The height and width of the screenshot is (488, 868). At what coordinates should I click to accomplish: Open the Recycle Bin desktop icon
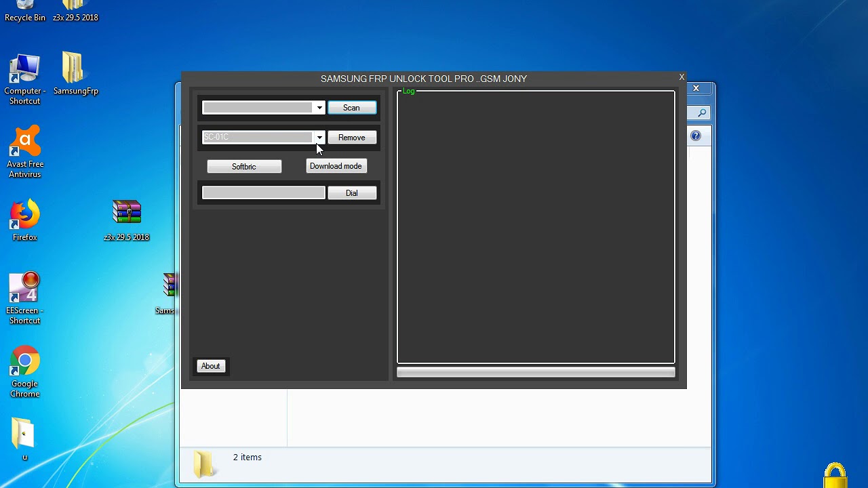(x=25, y=12)
